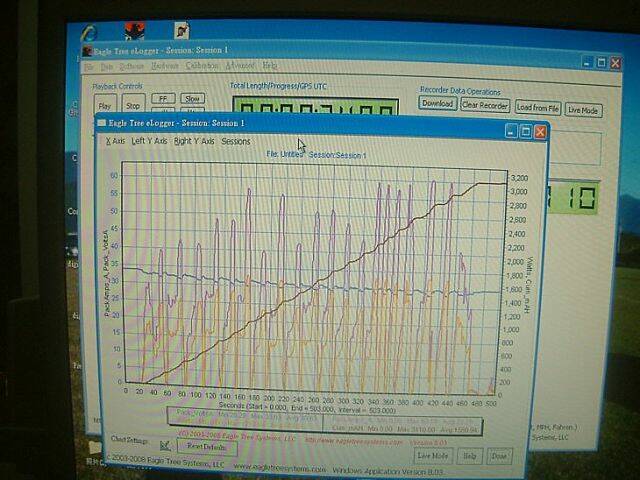The width and height of the screenshot is (640, 480).
Task: Open the Data menu in main window
Action: [x=107, y=66]
